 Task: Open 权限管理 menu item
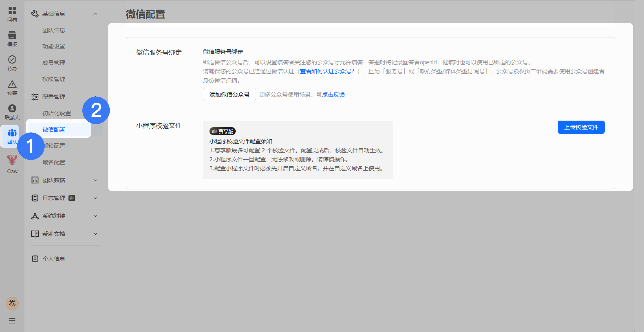coord(54,79)
